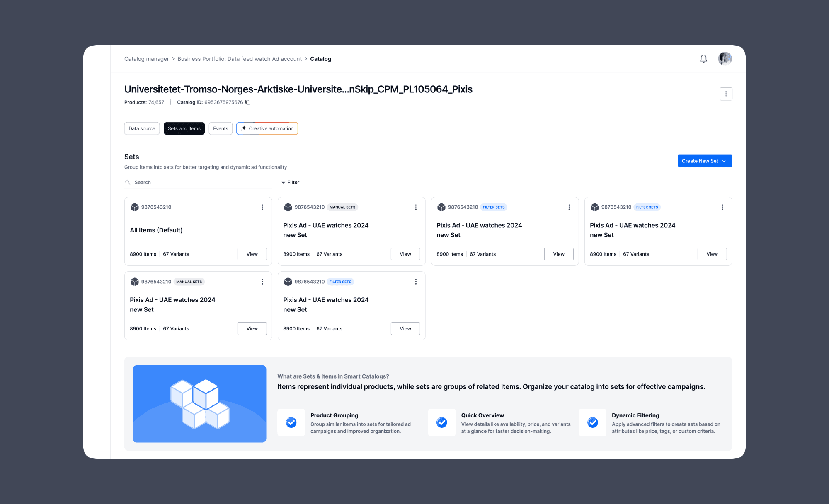The height and width of the screenshot is (504, 829).
Task: Click the user profile avatar
Action: [725, 59]
